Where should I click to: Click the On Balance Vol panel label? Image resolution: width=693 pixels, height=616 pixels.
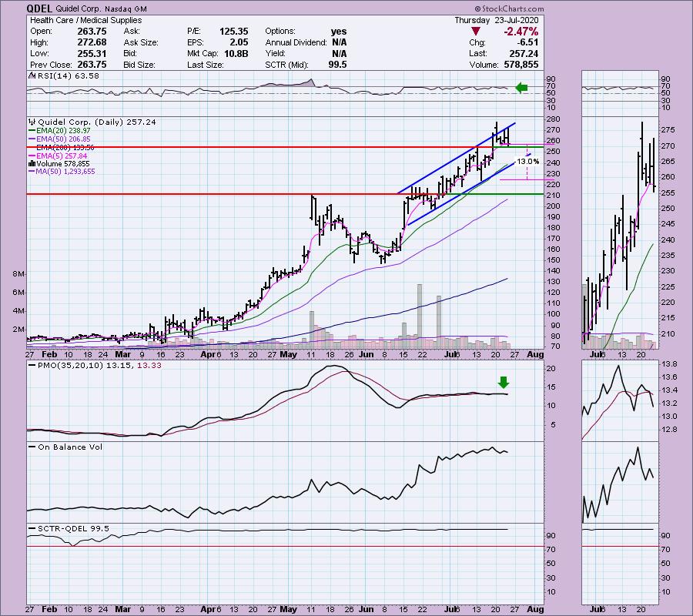(x=70, y=447)
